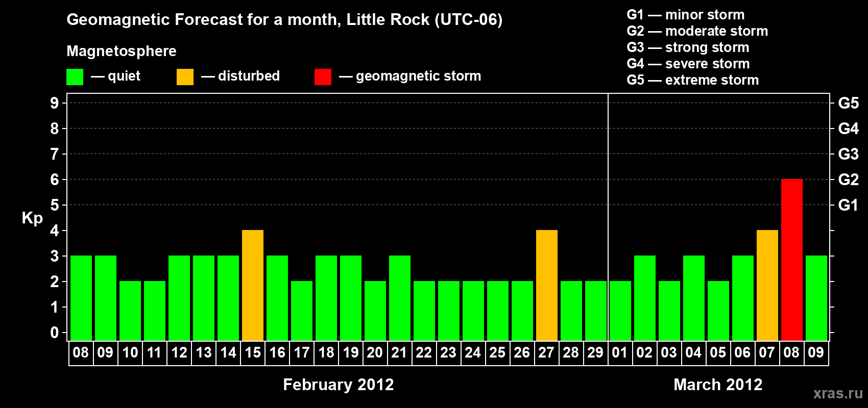Click date cell 27 in February
Screen dimensions: 868x408
pos(546,353)
